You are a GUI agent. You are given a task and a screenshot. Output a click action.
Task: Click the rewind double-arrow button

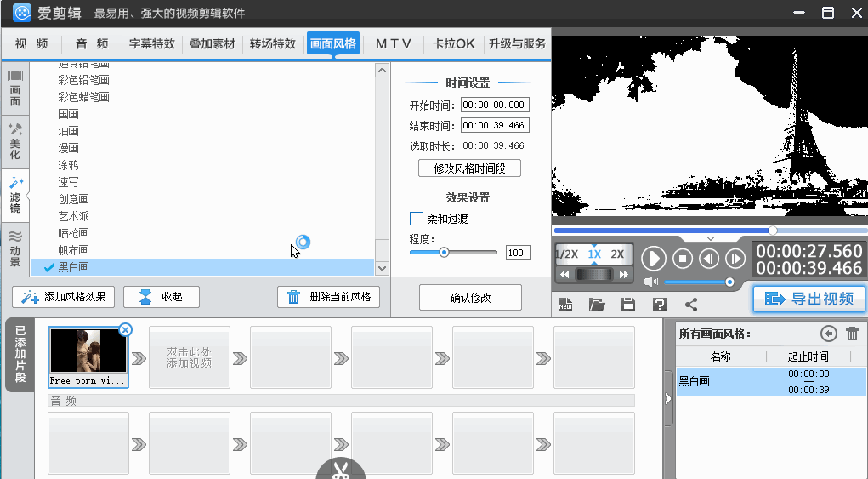tap(564, 274)
